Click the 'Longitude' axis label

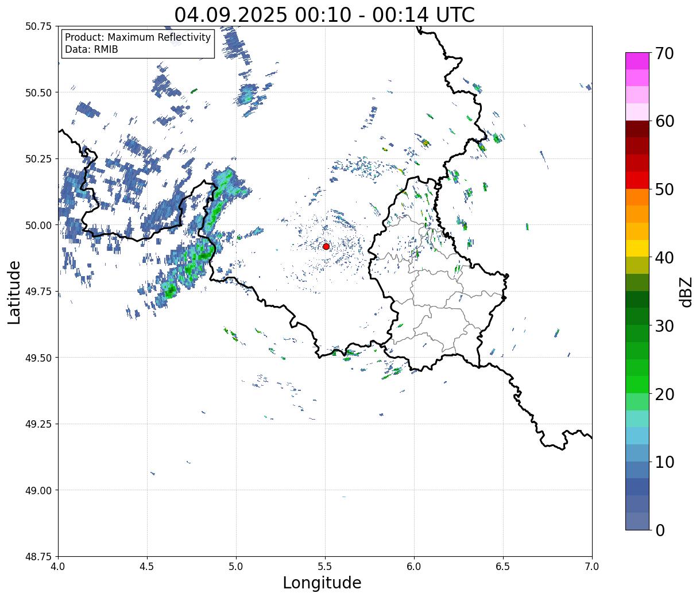click(x=322, y=583)
